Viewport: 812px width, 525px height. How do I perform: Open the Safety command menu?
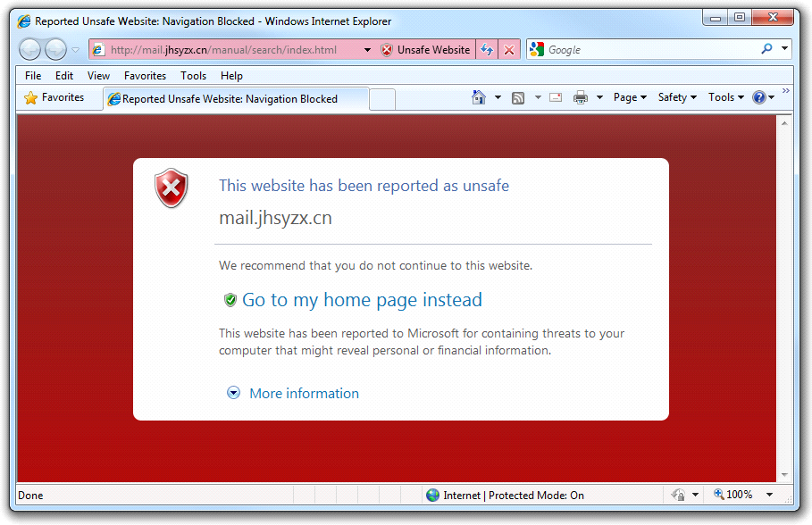(x=677, y=97)
